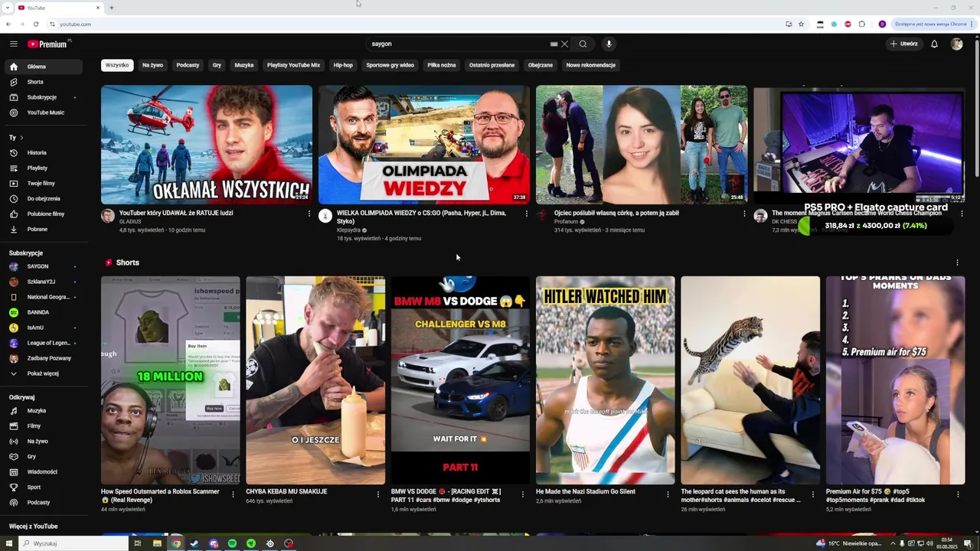Play the OKŁAMAŁ WSZYSTKICH video thumbnail
Screen dimensions: 980x551
[x=207, y=145]
